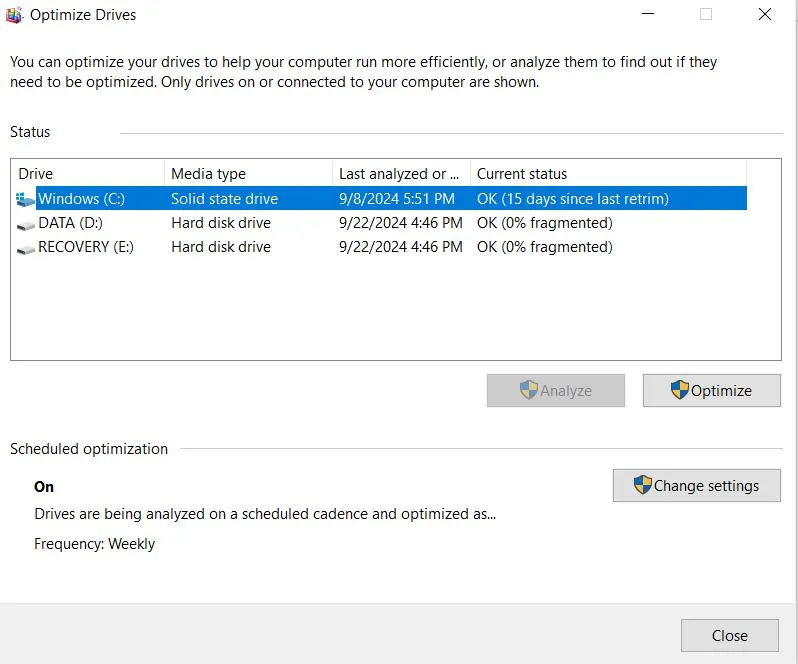Sort by the Media type column header

pyautogui.click(x=248, y=174)
